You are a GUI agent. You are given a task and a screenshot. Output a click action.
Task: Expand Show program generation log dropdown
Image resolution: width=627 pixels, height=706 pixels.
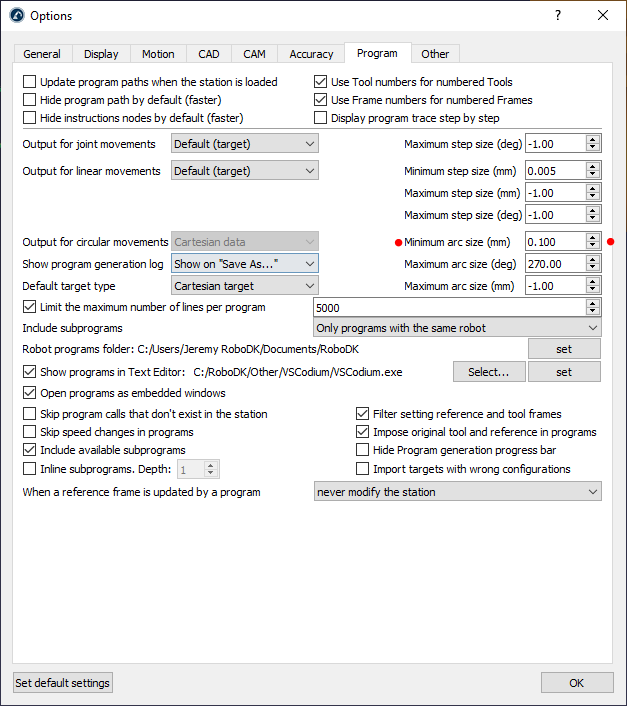point(244,264)
